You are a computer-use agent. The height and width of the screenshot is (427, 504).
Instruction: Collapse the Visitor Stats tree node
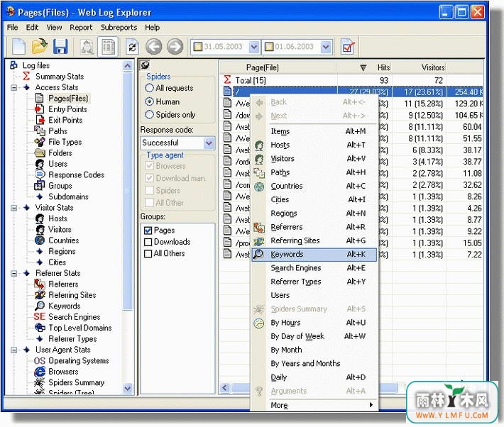tap(14, 208)
